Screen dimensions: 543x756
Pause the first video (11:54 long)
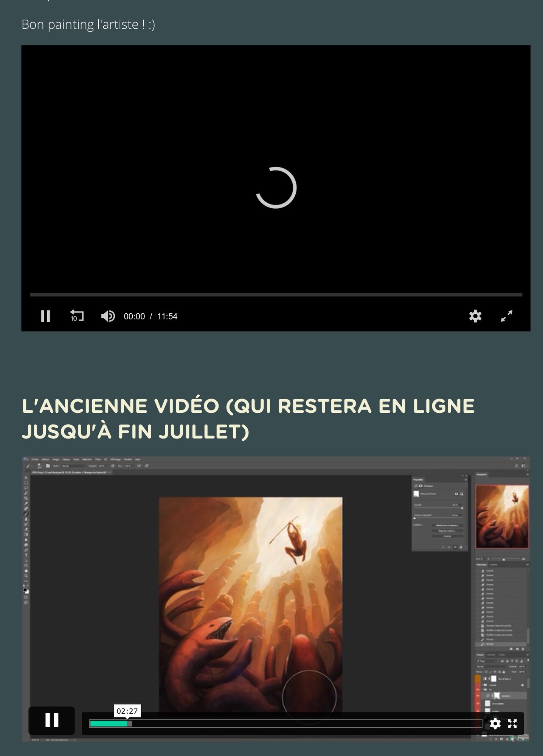(45, 316)
